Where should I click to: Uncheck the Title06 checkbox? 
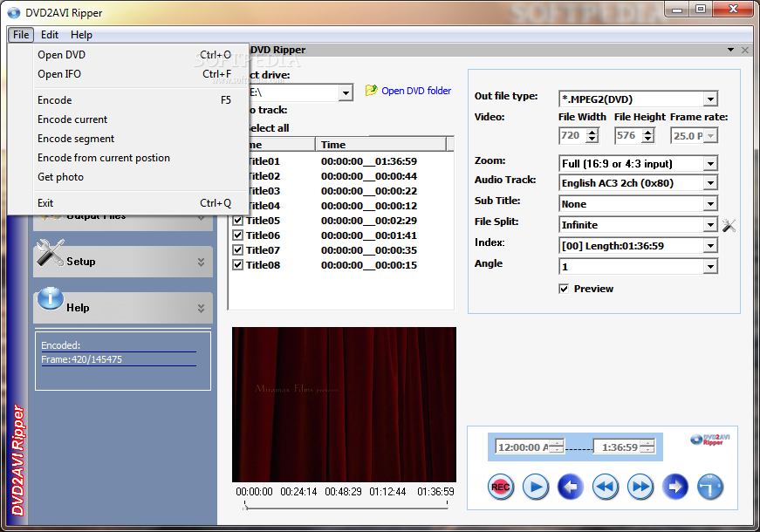[237, 235]
